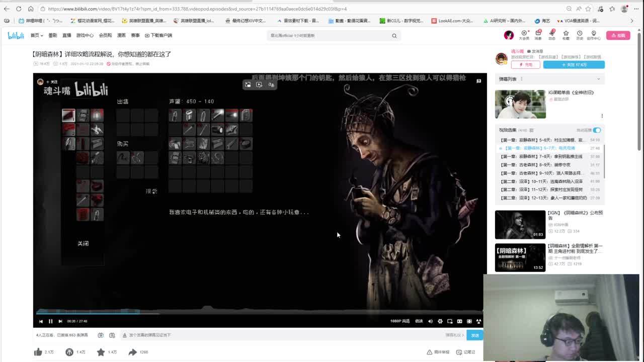
Task: Go back with browser back arrow
Action: click(x=7, y=9)
